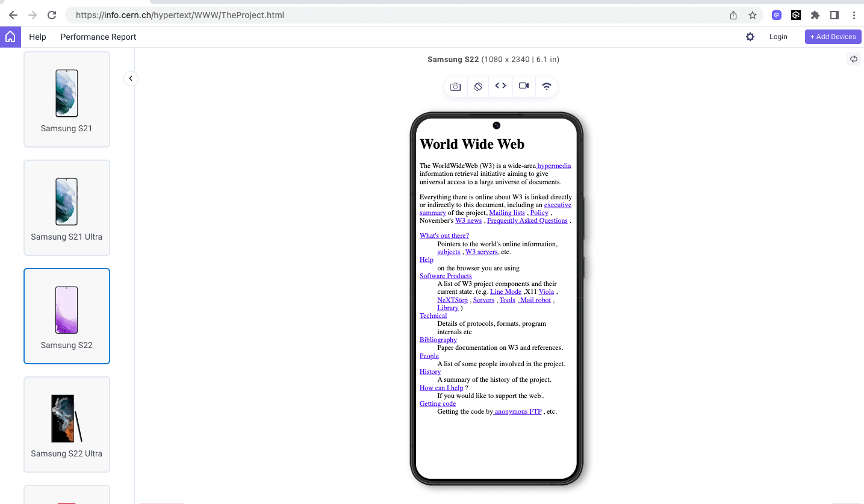The image size is (864, 504).
Task: Open the browser menu with three dots
Action: (854, 15)
